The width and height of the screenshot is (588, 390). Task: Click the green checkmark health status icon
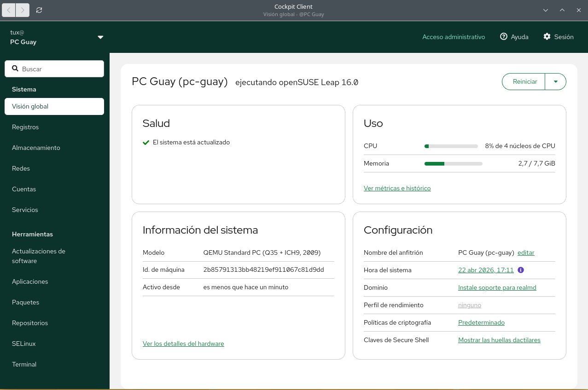(146, 143)
